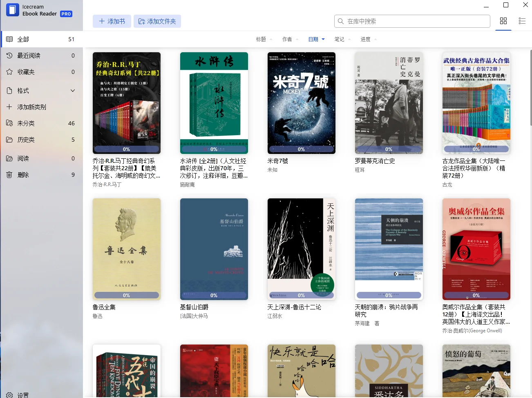Click progress bar on 米奇7號 cover
This screenshot has width=532, height=398.
(302, 149)
